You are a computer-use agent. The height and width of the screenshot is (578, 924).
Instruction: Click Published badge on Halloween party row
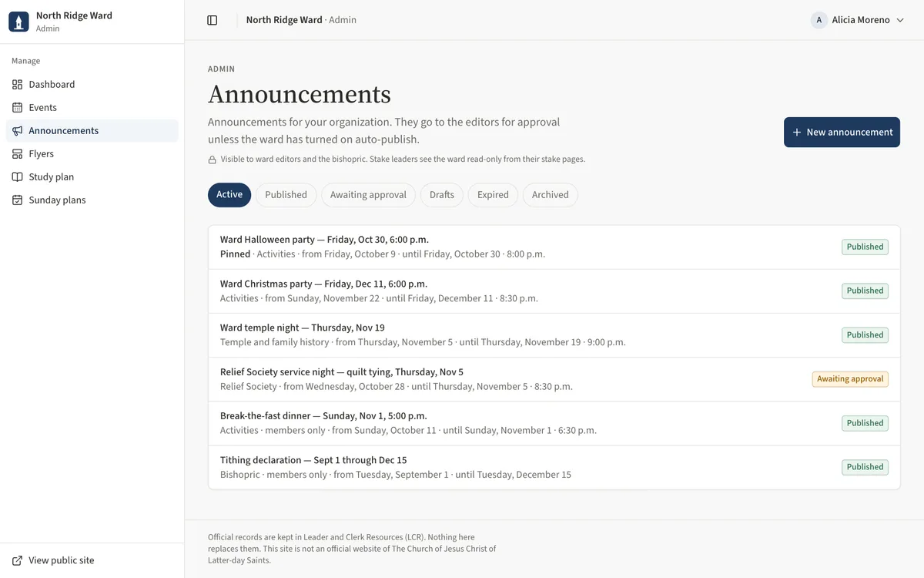coord(865,247)
